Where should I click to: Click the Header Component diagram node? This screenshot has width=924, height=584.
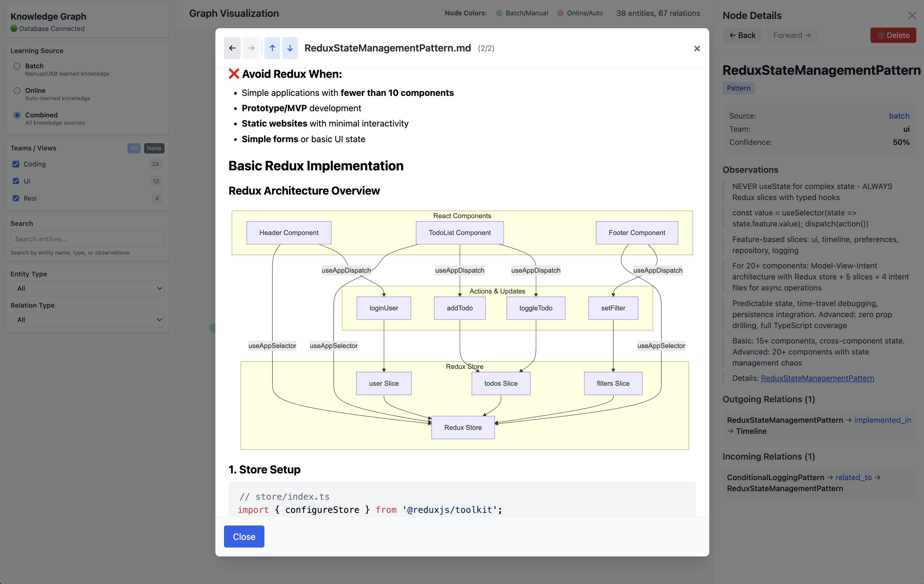pos(289,233)
